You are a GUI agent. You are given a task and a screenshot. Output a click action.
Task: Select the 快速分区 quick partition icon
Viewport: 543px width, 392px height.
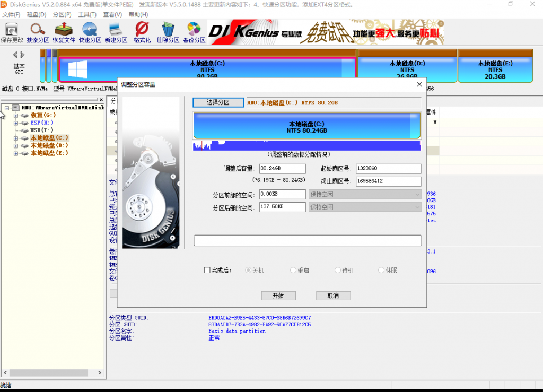tap(90, 32)
